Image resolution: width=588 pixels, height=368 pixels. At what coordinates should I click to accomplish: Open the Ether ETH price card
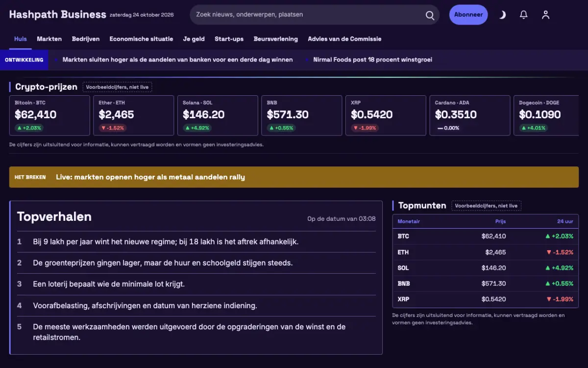[134, 115]
